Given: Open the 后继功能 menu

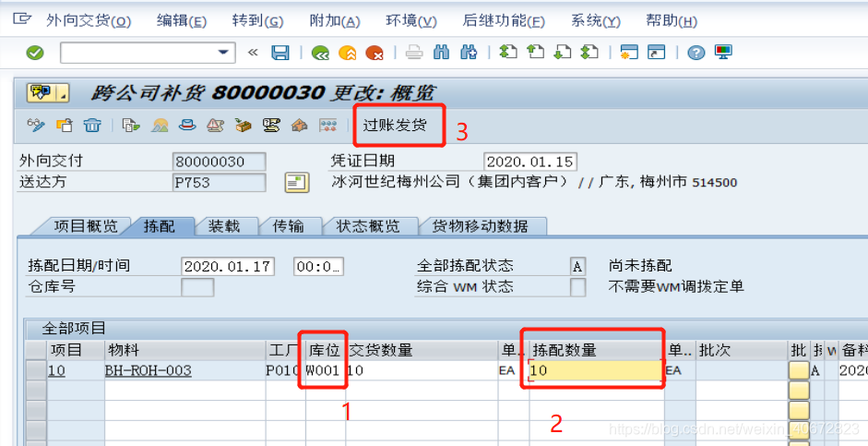Looking at the screenshot, I should pos(504,21).
